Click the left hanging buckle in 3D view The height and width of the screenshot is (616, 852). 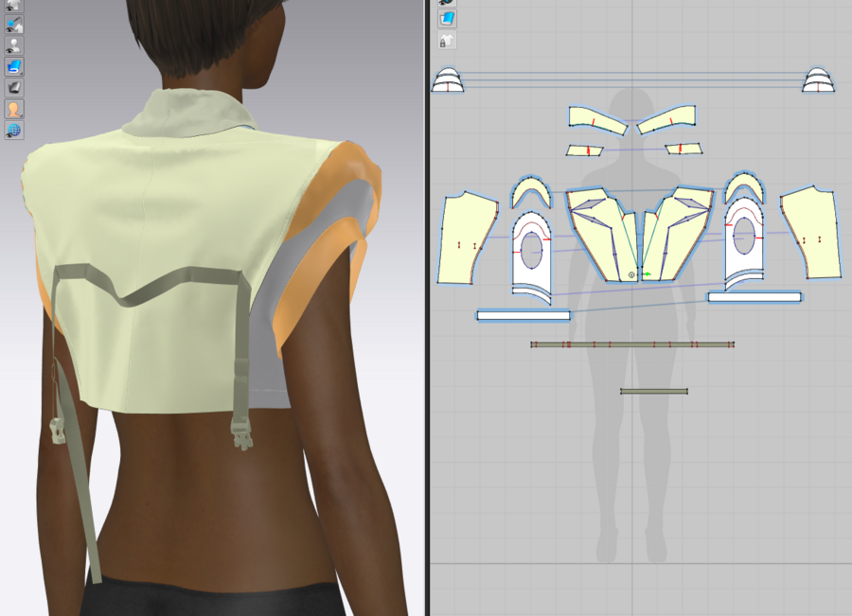click(58, 431)
